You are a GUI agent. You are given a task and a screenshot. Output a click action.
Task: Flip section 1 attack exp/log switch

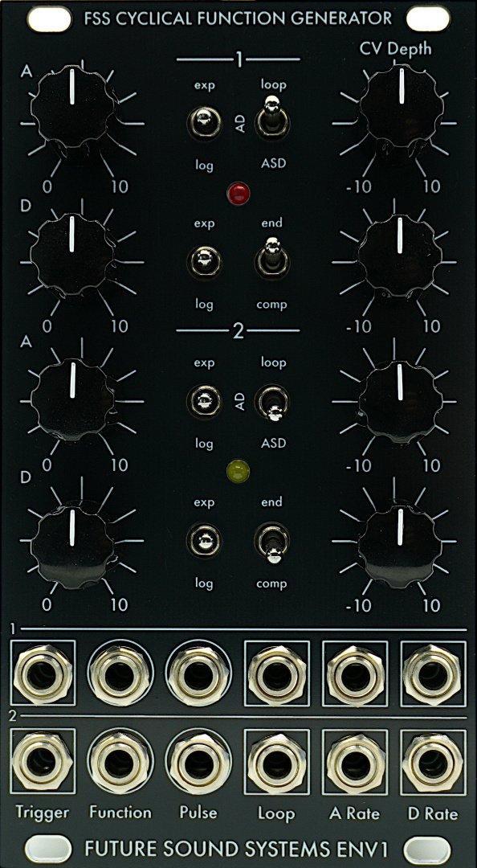click(x=204, y=122)
